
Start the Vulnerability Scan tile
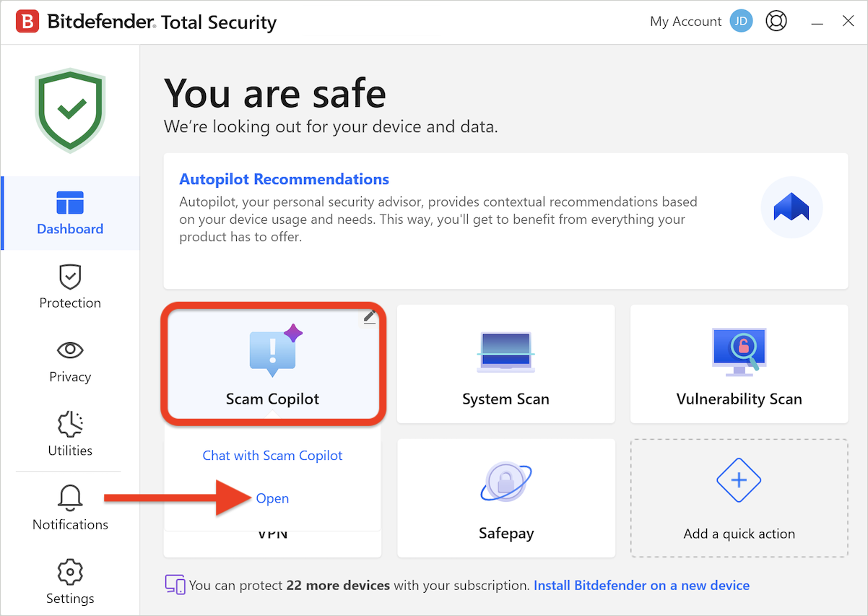point(739,364)
